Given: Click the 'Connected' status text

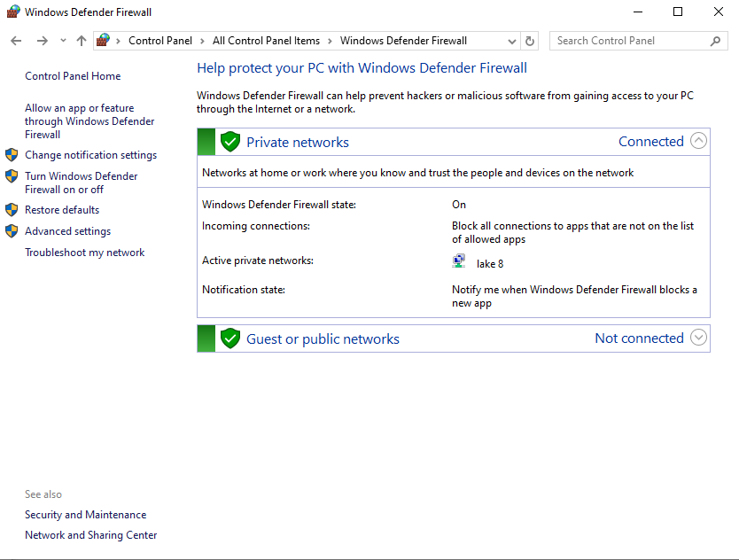Looking at the screenshot, I should point(651,142).
